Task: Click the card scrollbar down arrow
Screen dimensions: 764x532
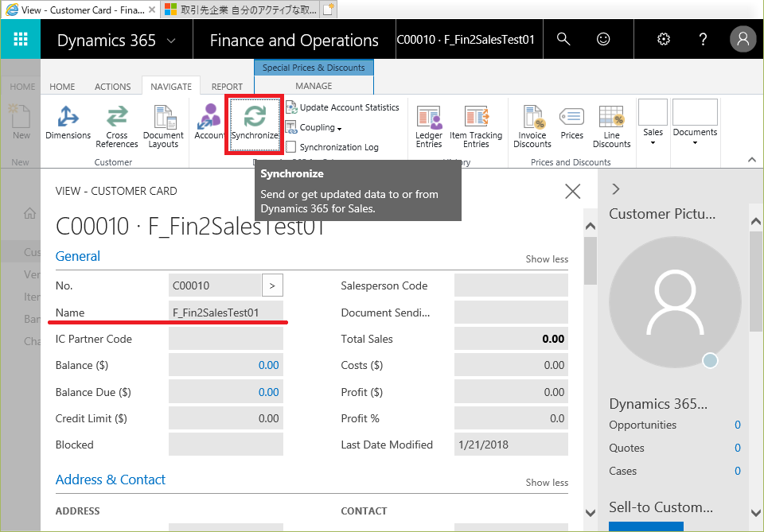Action: [x=590, y=513]
